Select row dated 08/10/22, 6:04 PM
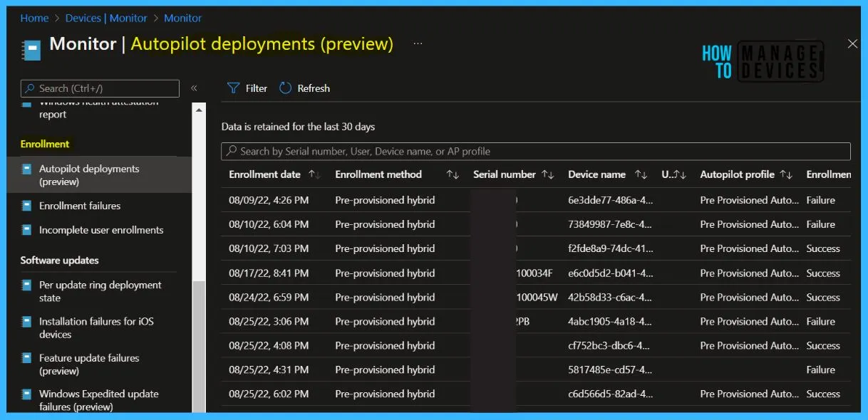 [x=536, y=224]
